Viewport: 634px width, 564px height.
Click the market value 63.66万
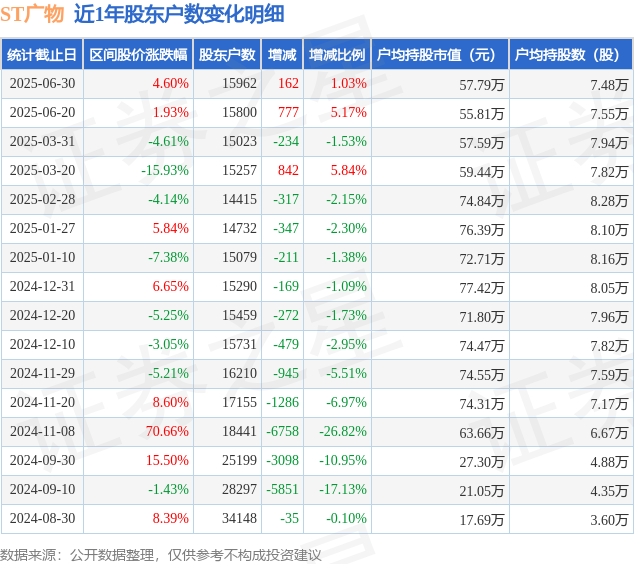(x=482, y=433)
